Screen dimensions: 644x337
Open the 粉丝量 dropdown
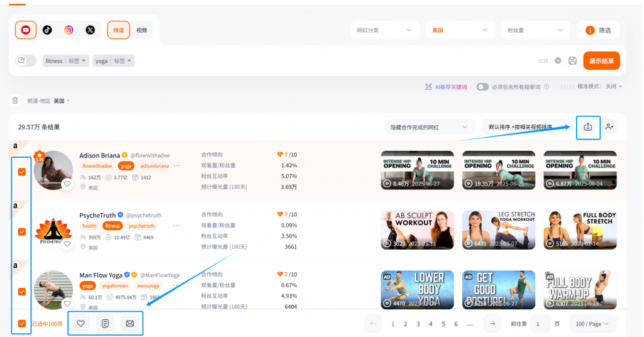[535, 30]
